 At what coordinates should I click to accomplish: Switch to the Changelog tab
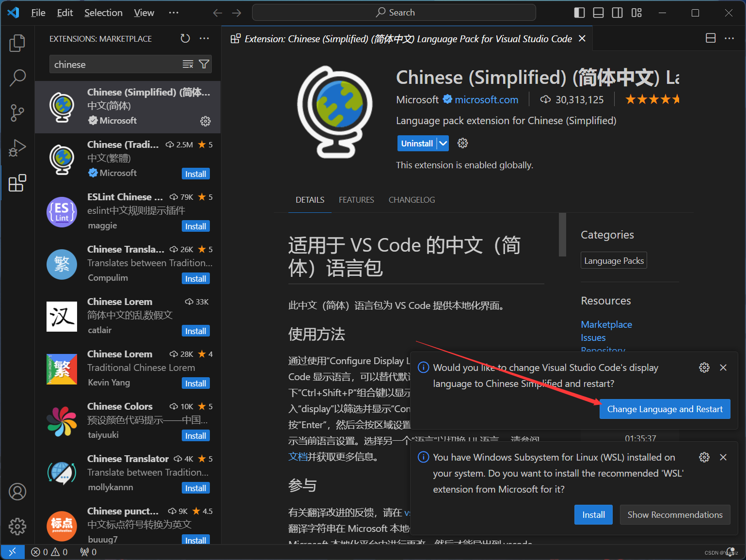tap(412, 200)
